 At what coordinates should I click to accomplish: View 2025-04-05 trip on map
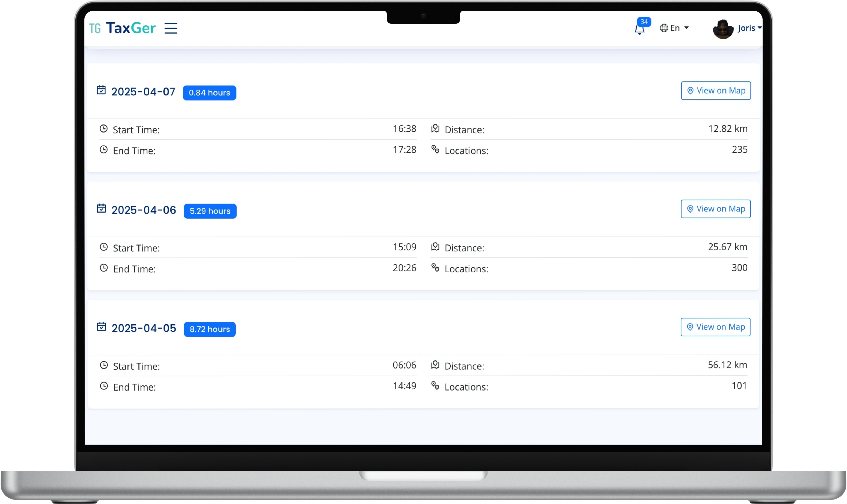coord(715,327)
